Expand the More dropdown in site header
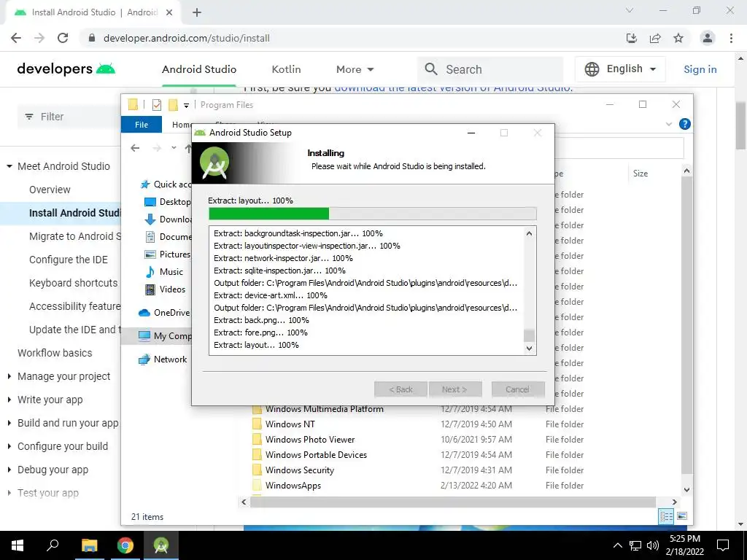Viewport: 747px width, 560px height. pyautogui.click(x=355, y=69)
